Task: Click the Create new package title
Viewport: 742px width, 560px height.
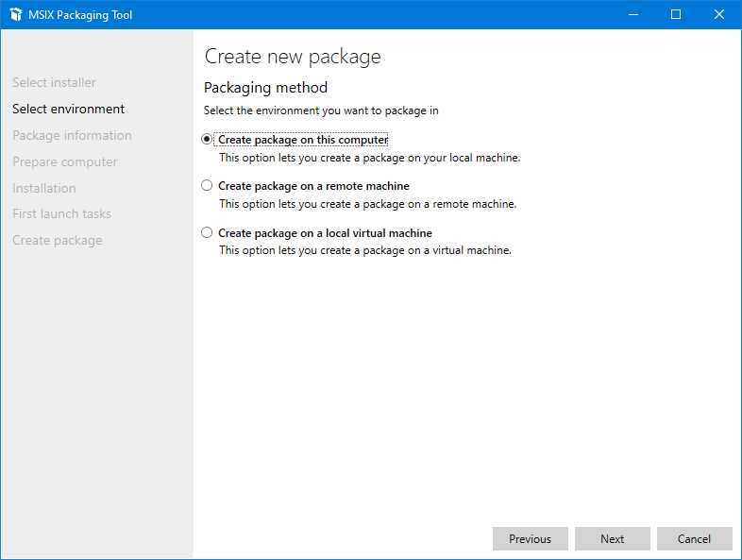Action: coord(293,57)
